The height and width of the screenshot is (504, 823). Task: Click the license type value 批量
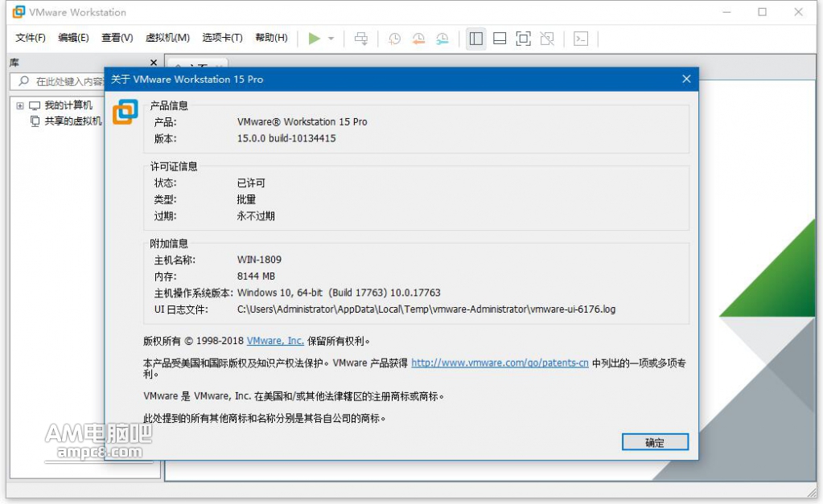click(246, 199)
